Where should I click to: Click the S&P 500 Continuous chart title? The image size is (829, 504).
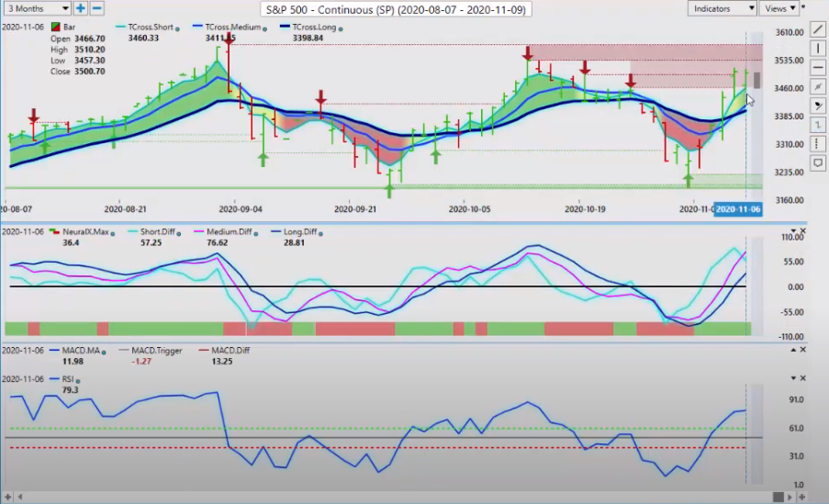(396, 9)
